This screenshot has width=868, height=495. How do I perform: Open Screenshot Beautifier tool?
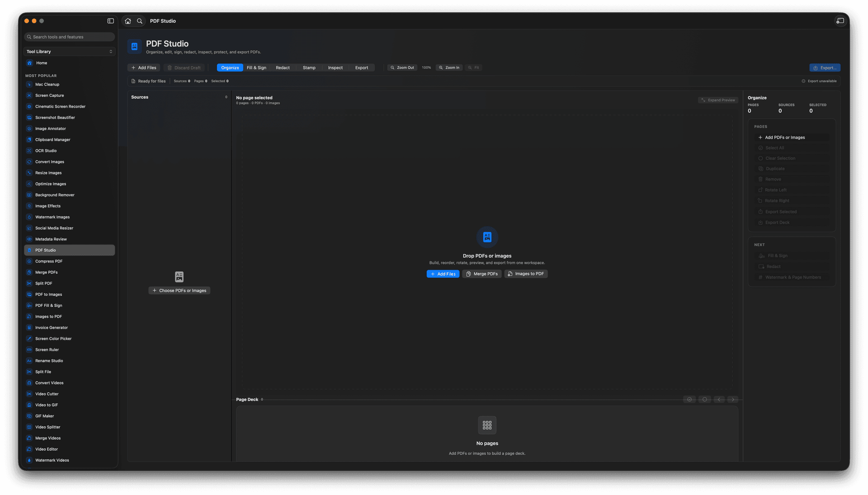click(x=70, y=118)
